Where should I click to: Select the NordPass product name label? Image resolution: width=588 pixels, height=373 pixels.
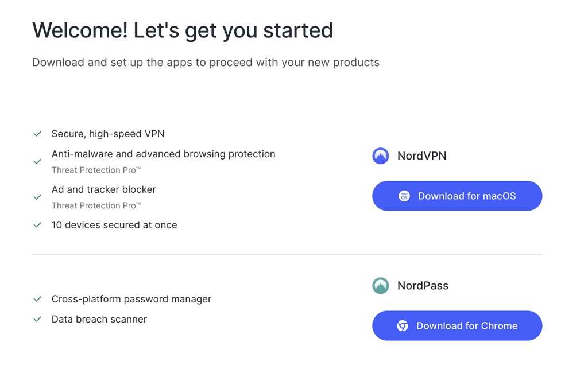click(x=423, y=285)
